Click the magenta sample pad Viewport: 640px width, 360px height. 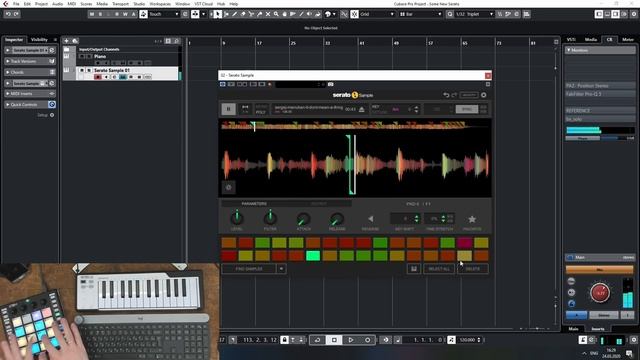pos(464,243)
